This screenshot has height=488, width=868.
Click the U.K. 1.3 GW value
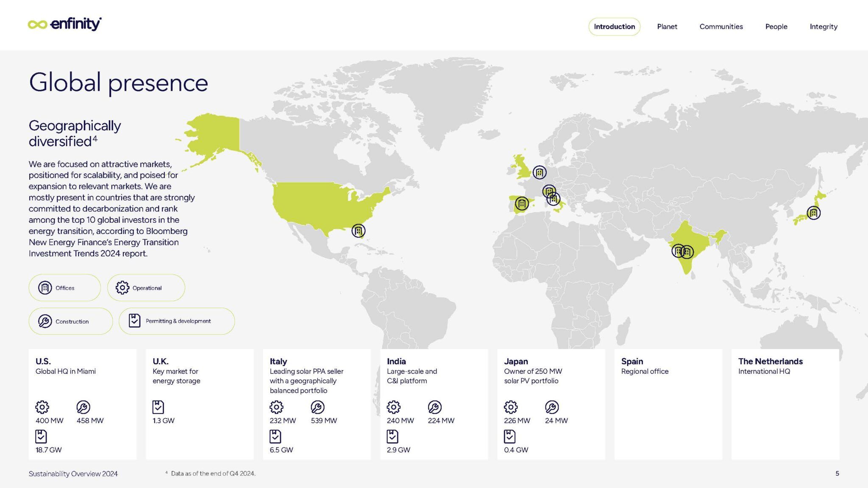[x=164, y=421]
